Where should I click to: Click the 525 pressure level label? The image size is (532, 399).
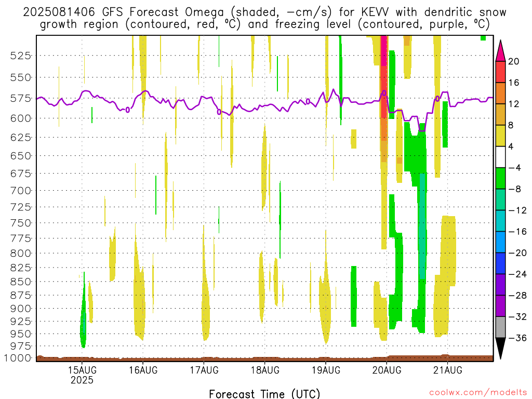(21, 55)
